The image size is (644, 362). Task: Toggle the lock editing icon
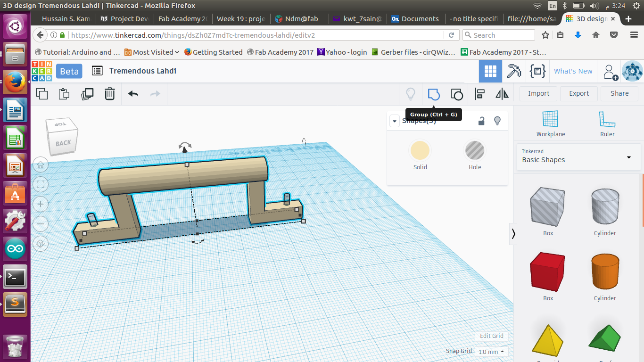481,121
